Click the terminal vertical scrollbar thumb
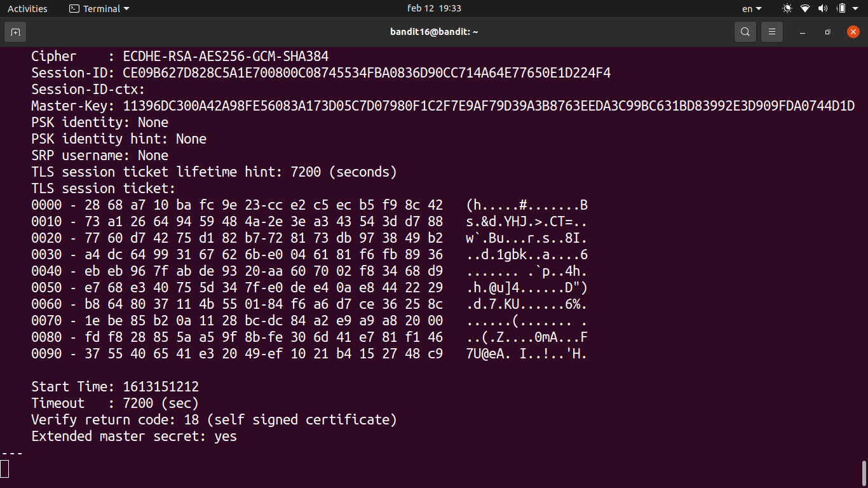This screenshot has height=488, width=868. [864, 473]
